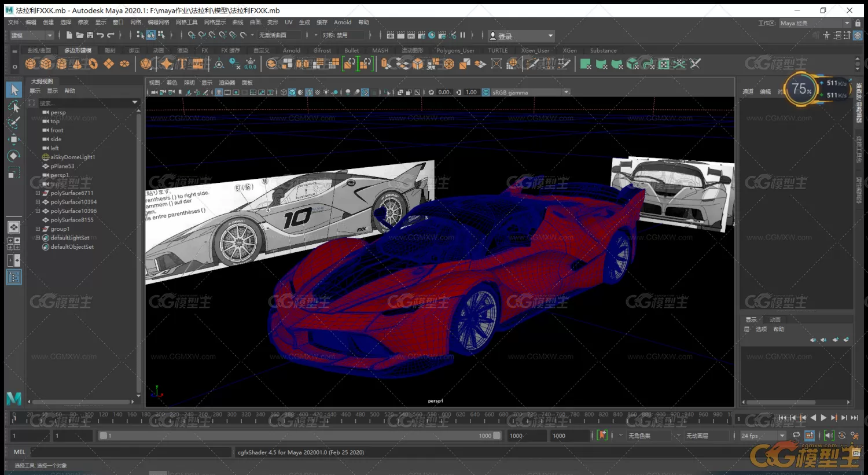This screenshot has width=868, height=475.
Task: Click the Multi-Cut shelf icon
Action: [533, 64]
